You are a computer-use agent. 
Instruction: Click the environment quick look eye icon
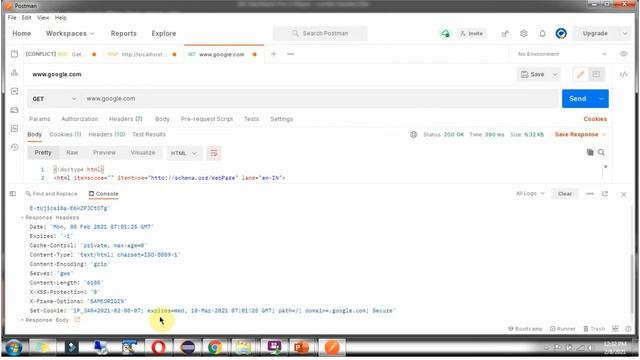click(623, 54)
